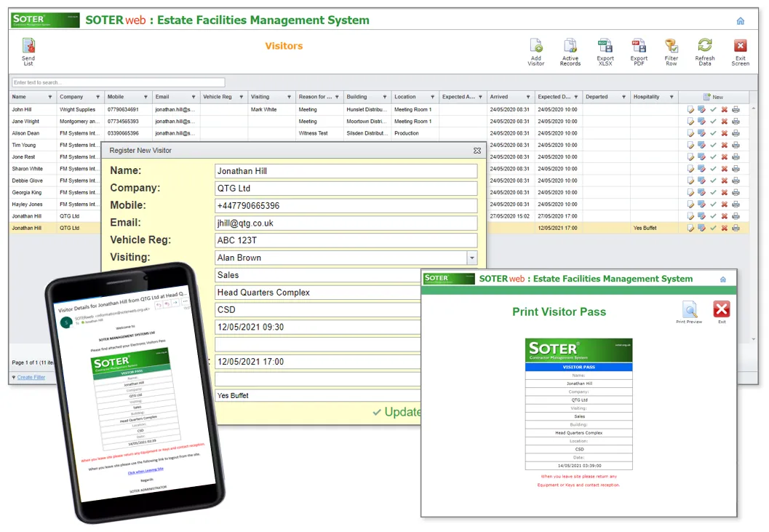Screen dimensions: 769x532
Task: Click the Mobile field in the dialog
Action: [346, 206]
